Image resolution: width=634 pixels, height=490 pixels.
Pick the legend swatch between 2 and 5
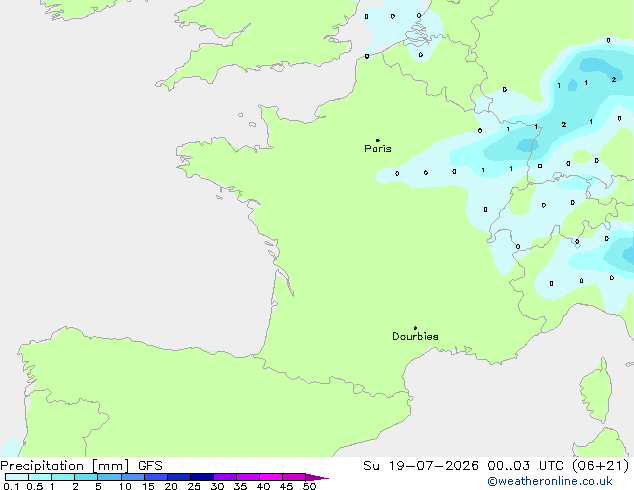(x=86, y=477)
